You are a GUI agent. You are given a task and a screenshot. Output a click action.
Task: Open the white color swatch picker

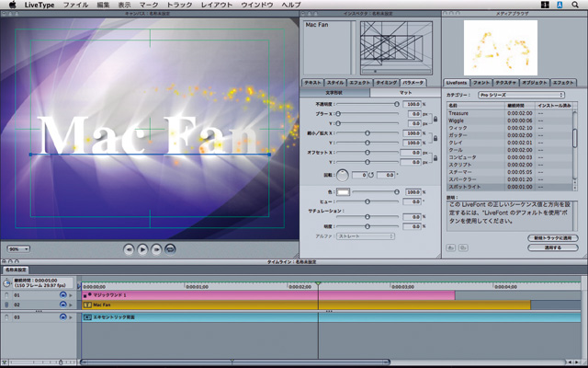click(343, 192)
